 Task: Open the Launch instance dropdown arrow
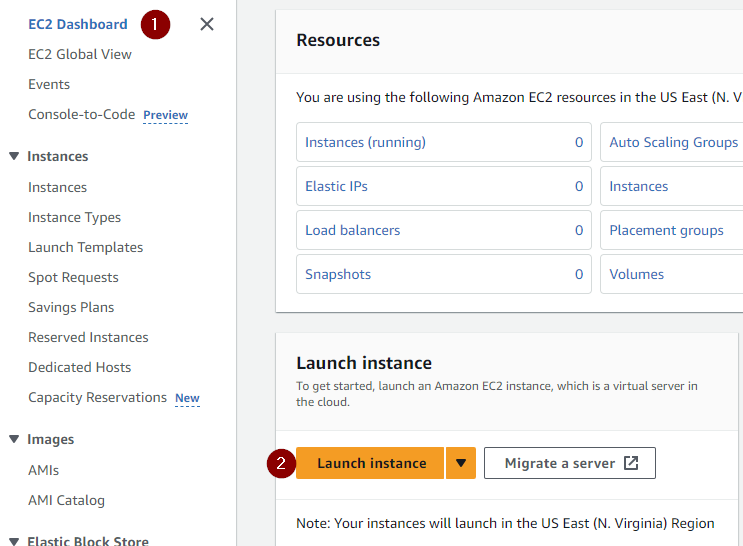pos(461,463)
